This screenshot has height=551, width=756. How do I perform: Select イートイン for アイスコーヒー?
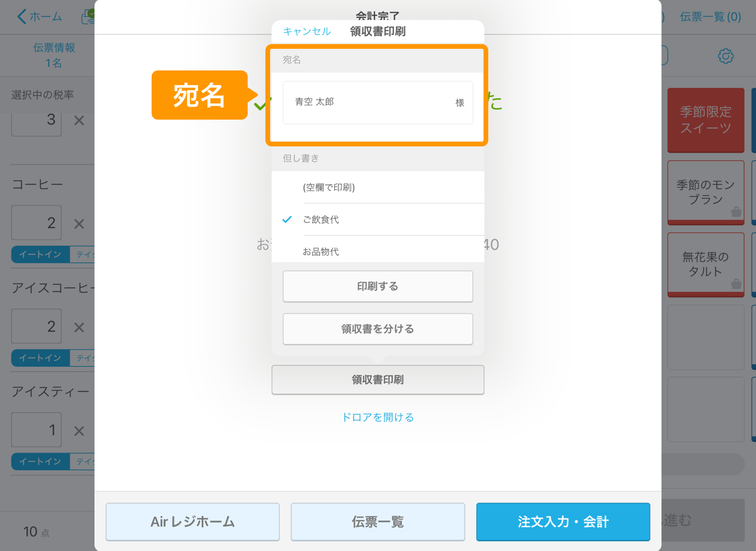click(39, 358)
